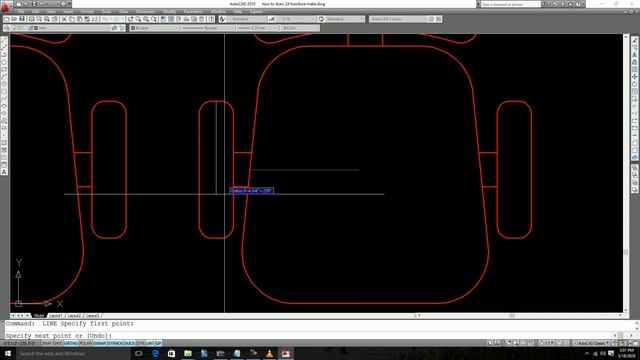Toggle LWT lineweight display
This screenshot has width=640, height=360.
point(150,343)
